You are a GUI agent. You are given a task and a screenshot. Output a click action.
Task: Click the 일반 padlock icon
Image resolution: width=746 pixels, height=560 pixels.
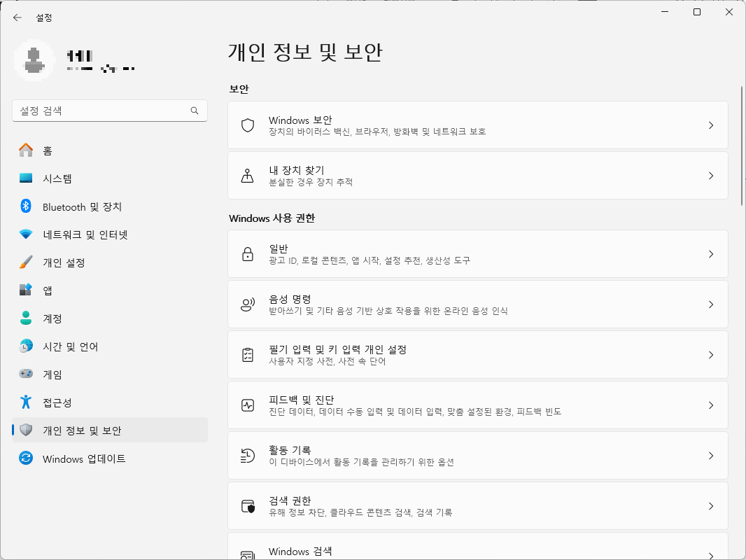[x=248, y=254]
